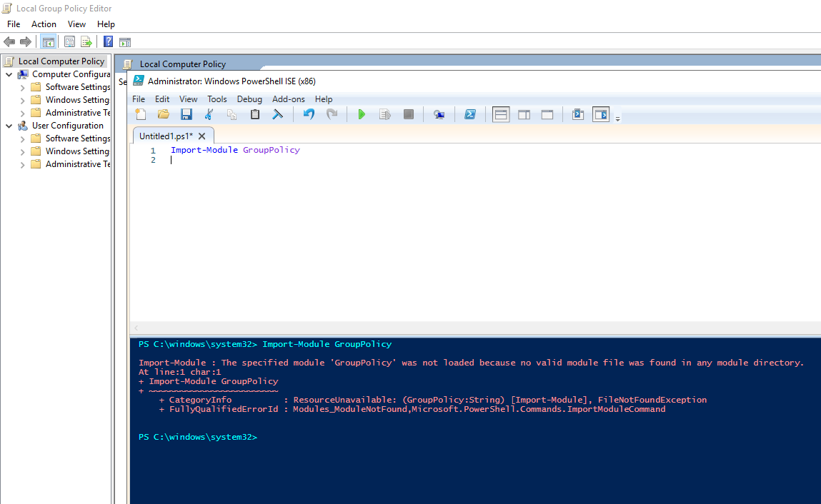Screen dimensions: 821x504
Task: Show script pane maximized icon
Action: click(x=547, y=114)
